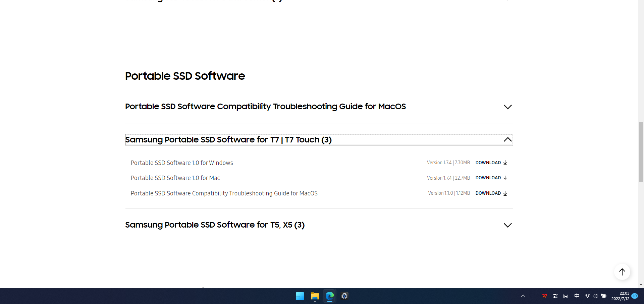Open the volume control tray icon
This screenshot has height=304, width=644.
click(595, 296)
